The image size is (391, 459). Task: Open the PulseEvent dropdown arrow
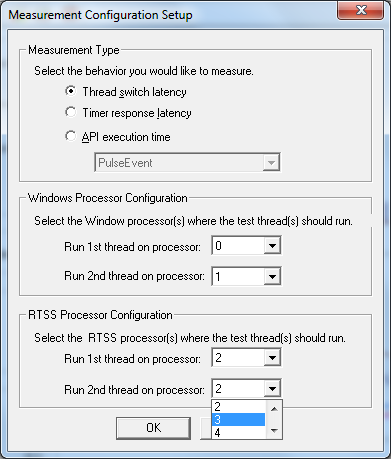[x=271, y=163]
